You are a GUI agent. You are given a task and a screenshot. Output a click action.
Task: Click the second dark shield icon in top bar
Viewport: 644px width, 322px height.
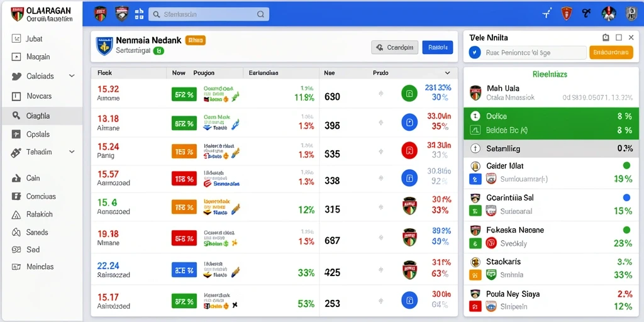tap(121, 14)
